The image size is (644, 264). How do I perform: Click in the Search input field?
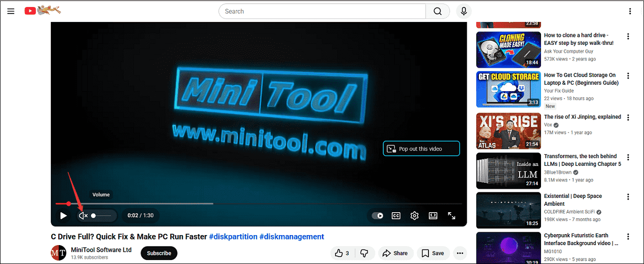322,11
